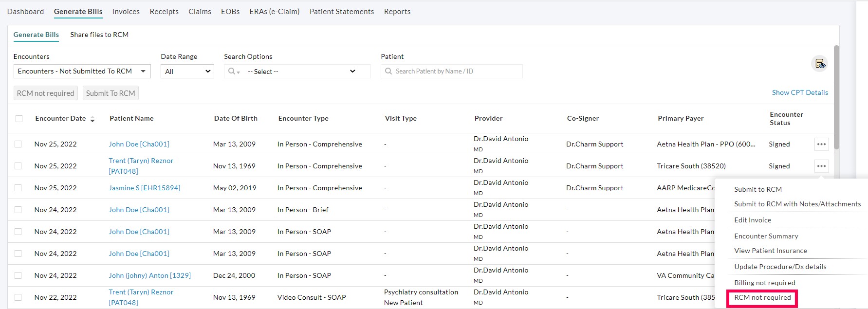Check the box for Jasmine S encounter row

pos(18,188)
